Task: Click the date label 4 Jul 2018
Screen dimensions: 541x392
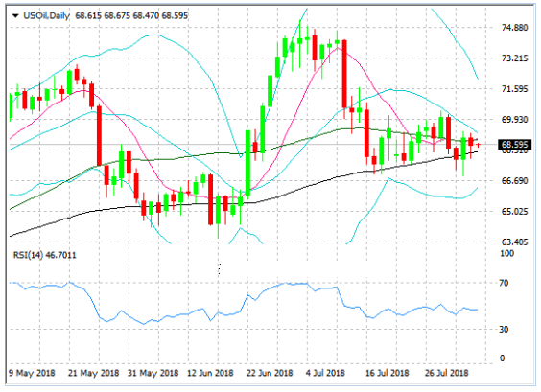Action: (x=325, y=373)
